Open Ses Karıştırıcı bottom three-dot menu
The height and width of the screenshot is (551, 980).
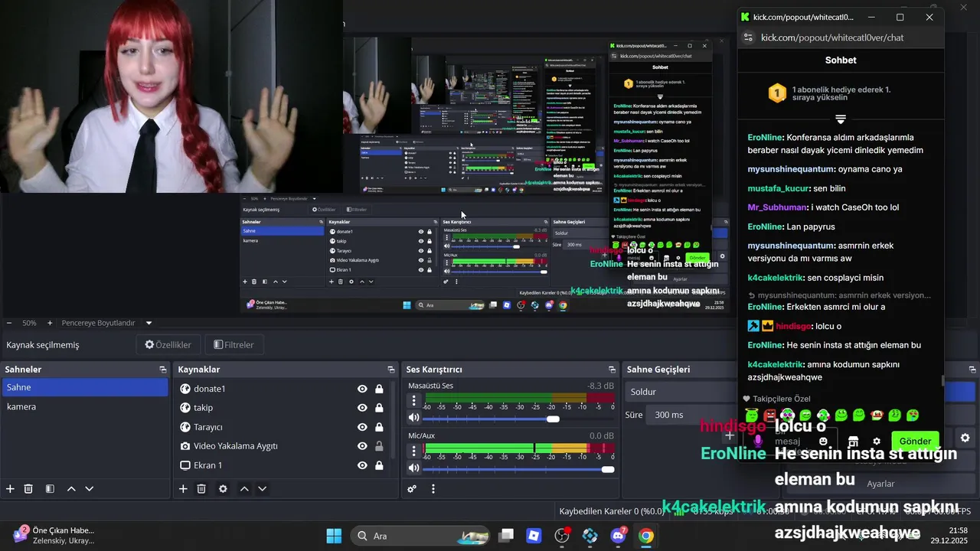(x=433, y=488)
